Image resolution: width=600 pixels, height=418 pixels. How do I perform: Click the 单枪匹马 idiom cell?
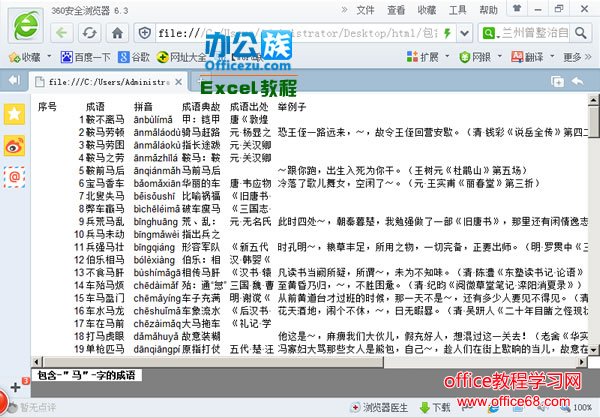[x=105, y=349]
